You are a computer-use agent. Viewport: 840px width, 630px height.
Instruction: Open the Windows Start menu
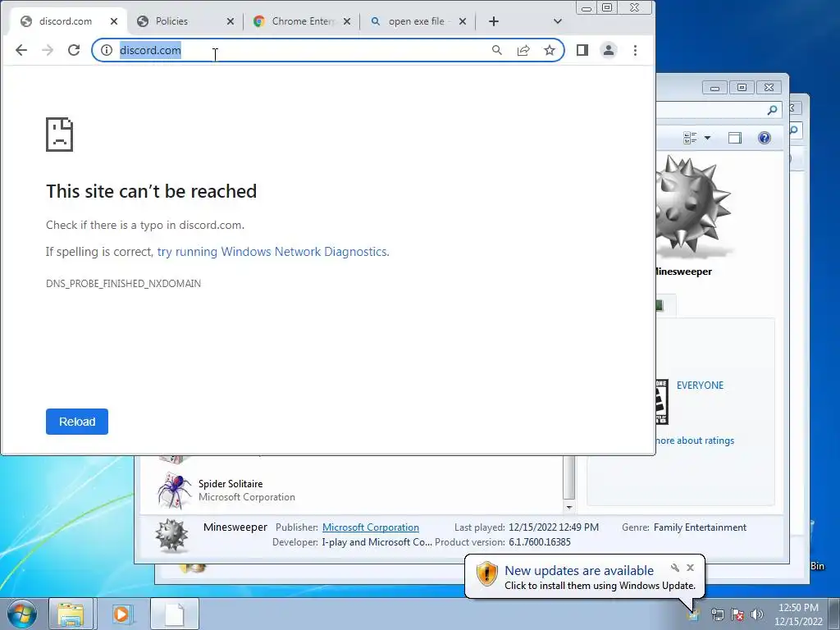click(22, 614)
